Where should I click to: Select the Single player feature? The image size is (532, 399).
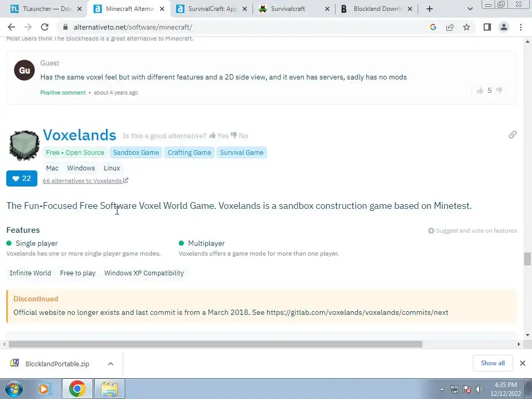[x=37, y=243]
